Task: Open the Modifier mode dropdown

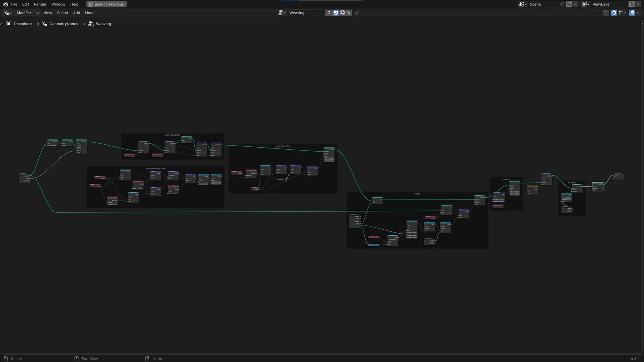Action: (x=26, y=12)
